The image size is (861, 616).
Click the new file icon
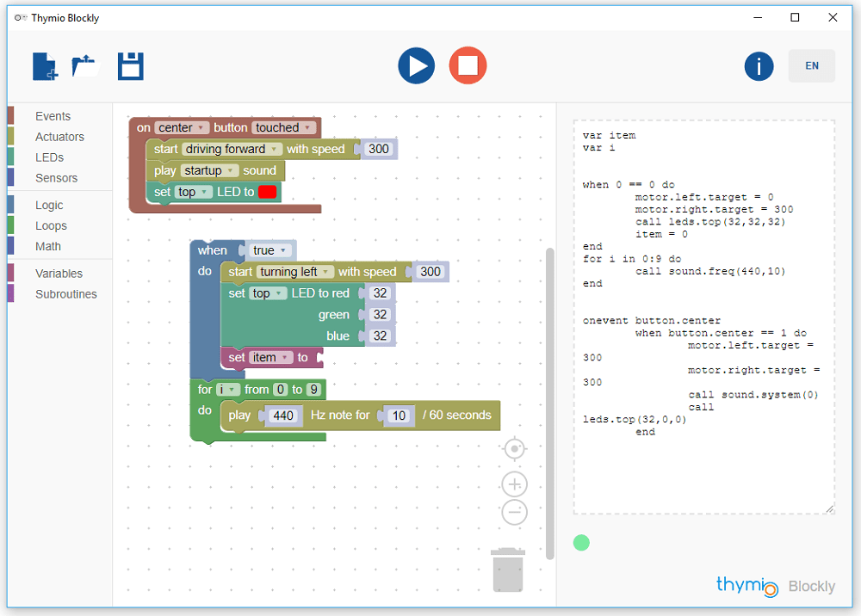tap(45, 66)
